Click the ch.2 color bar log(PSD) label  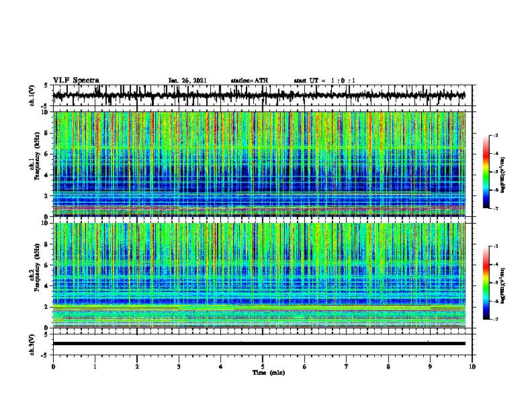(x=503, y=285)
